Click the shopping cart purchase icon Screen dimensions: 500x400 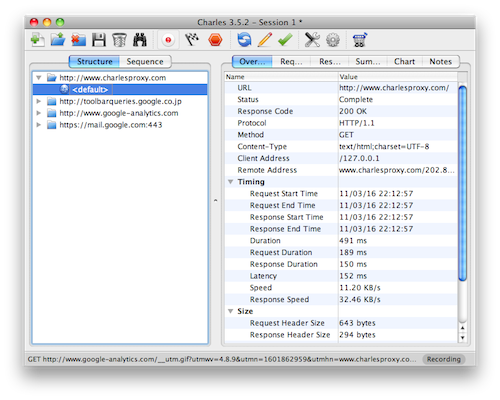tap(360, 40)
